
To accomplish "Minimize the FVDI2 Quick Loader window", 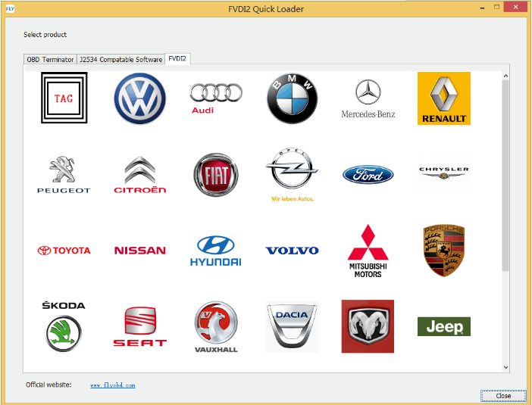I will tap(482, 7).
